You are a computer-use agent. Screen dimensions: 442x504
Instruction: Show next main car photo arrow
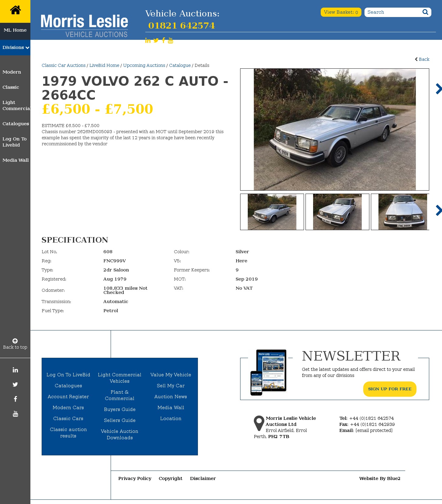pyautogui.click(x=438, y=89)
